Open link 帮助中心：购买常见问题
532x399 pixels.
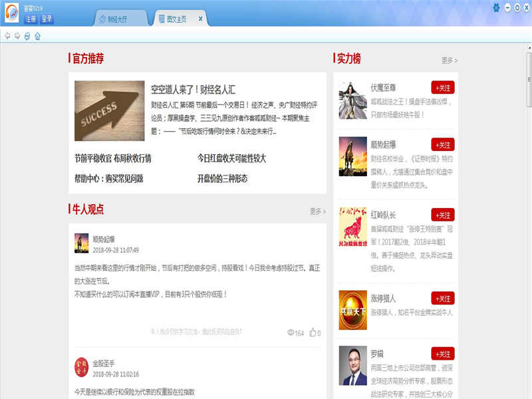click(x=109, y=178)
